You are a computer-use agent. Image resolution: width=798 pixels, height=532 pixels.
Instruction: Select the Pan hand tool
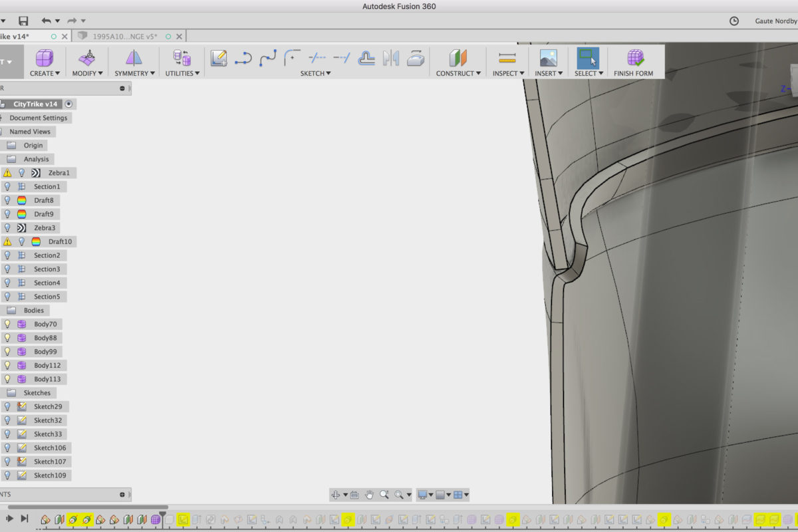tap(370, 495)
